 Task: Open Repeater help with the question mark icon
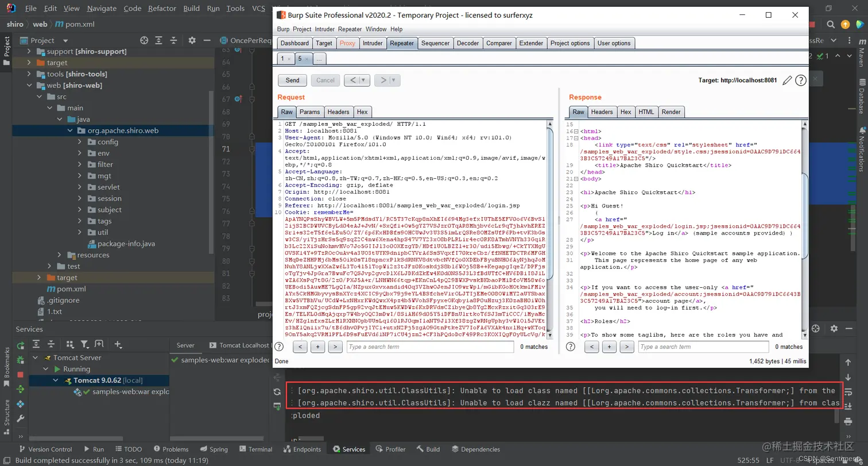(x=801, y=80)
